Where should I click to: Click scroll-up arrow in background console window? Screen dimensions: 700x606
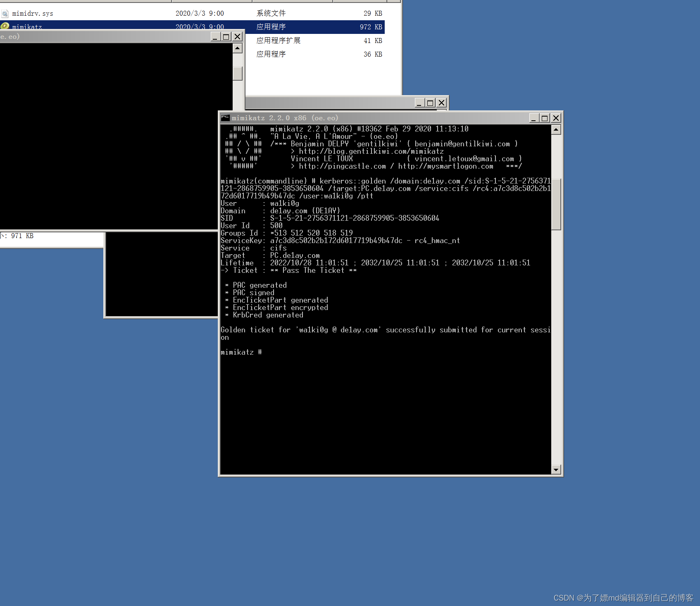237,48
